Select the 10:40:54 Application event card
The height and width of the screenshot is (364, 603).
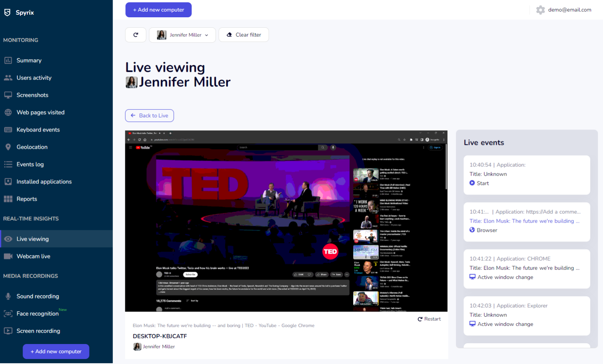pos(527,175)
